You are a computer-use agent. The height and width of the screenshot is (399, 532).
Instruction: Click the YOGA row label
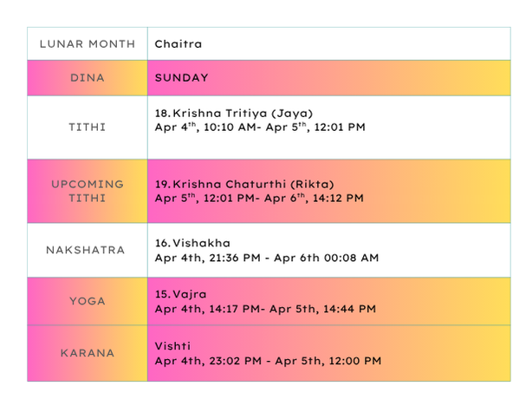87,301
